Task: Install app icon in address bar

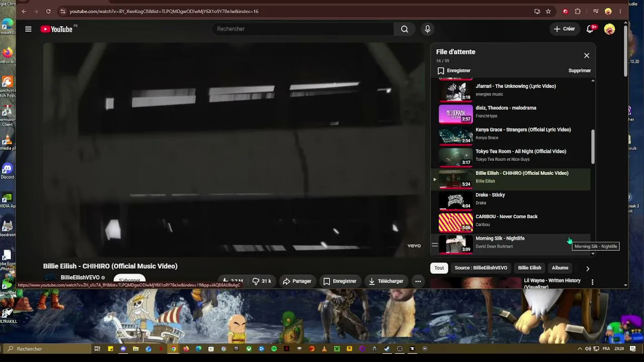Action: (x=537, y=11)
